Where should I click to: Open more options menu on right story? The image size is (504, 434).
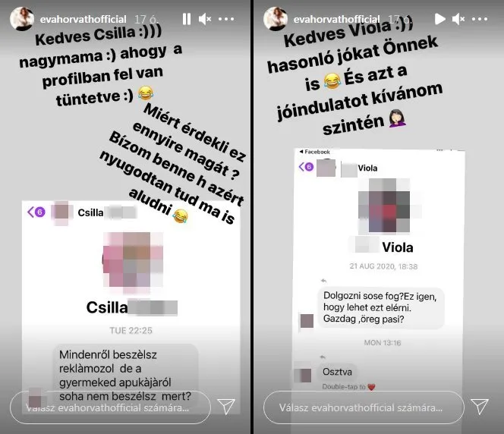[480, 19]
